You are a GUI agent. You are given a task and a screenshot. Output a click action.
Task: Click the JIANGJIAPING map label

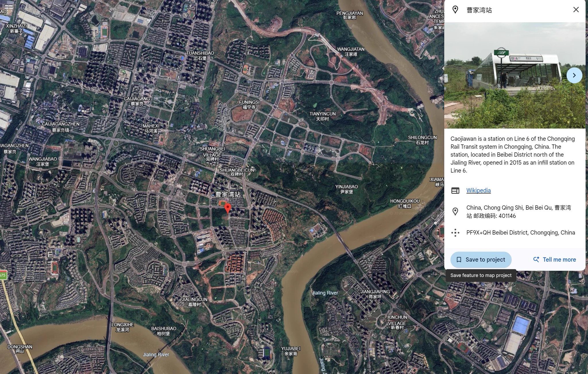pos(375,294)
